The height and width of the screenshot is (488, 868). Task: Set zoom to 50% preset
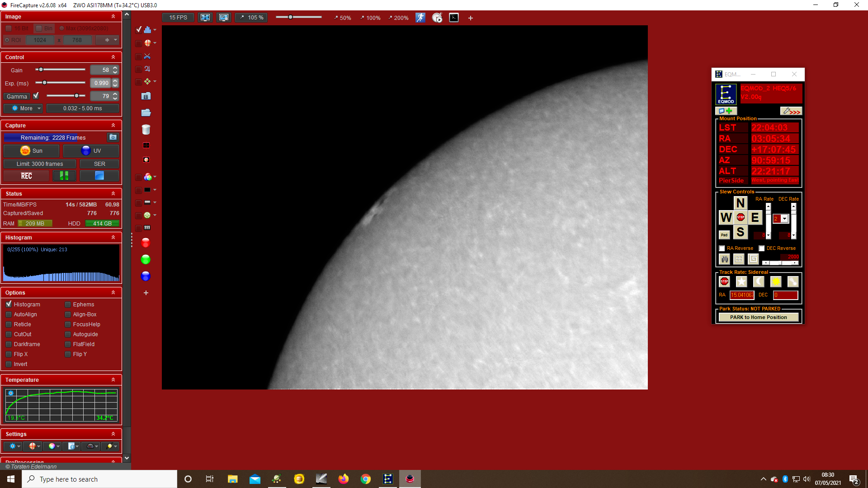tap(342, 18)
